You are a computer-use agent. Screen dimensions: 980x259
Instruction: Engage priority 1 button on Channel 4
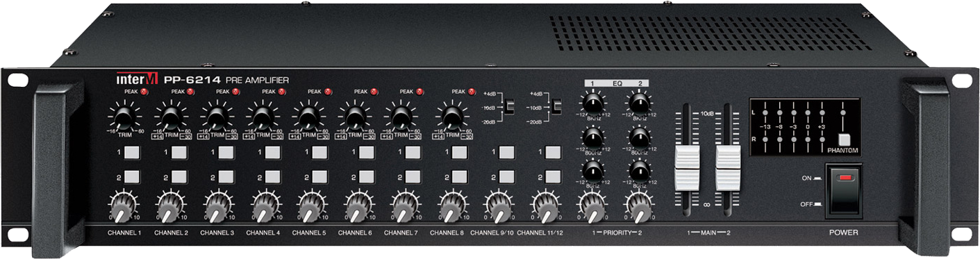pyautogui.click(x=272, y=152)
